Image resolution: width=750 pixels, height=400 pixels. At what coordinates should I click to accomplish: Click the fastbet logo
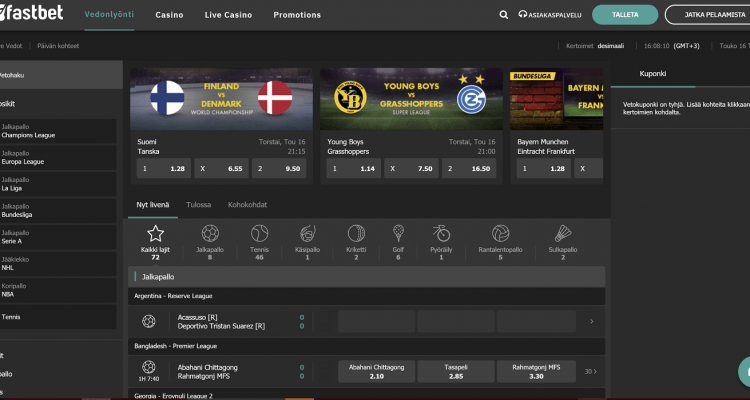(31, 13)
